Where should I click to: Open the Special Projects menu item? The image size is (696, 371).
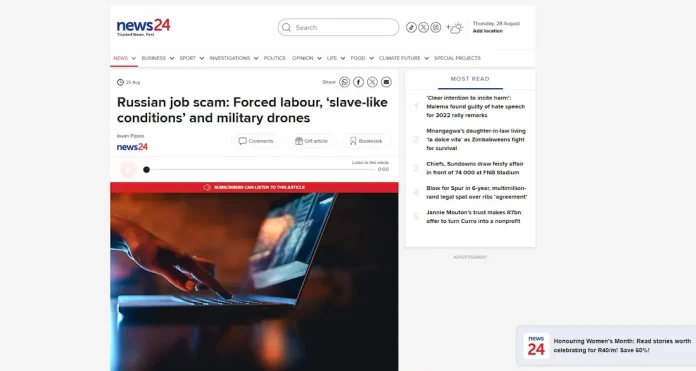pos(457,58)
